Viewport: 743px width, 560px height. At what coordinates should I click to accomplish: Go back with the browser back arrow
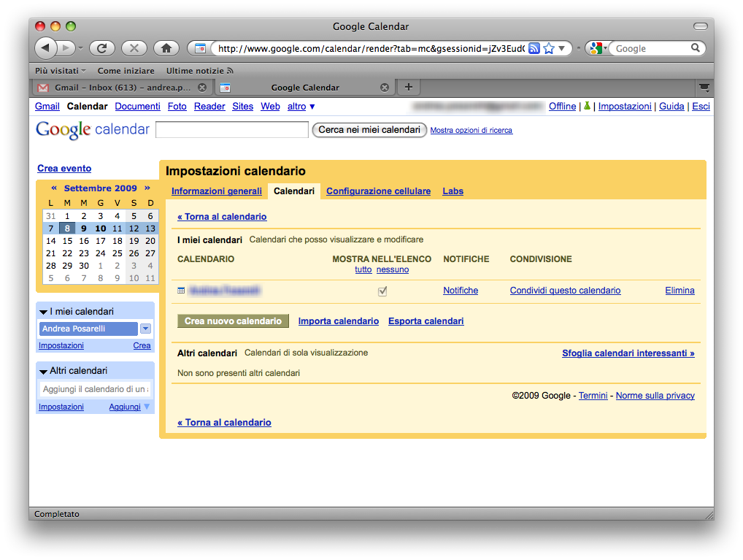[46, 48]
